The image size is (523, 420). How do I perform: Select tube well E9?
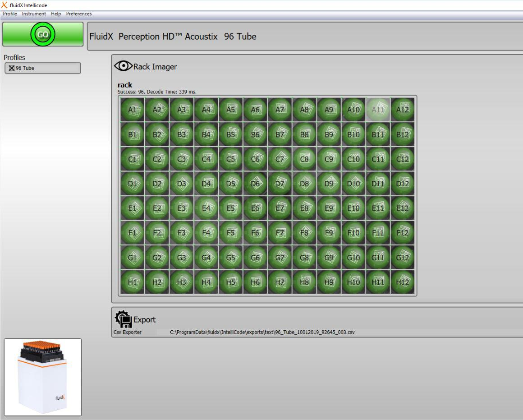pos(329,208)
